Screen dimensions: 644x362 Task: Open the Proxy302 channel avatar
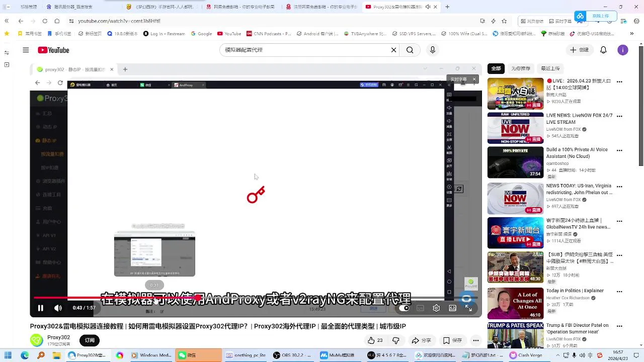37,340
